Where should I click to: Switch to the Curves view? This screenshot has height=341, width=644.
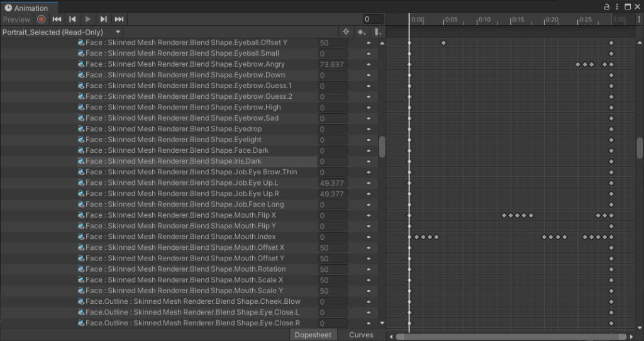click(361, 335)
